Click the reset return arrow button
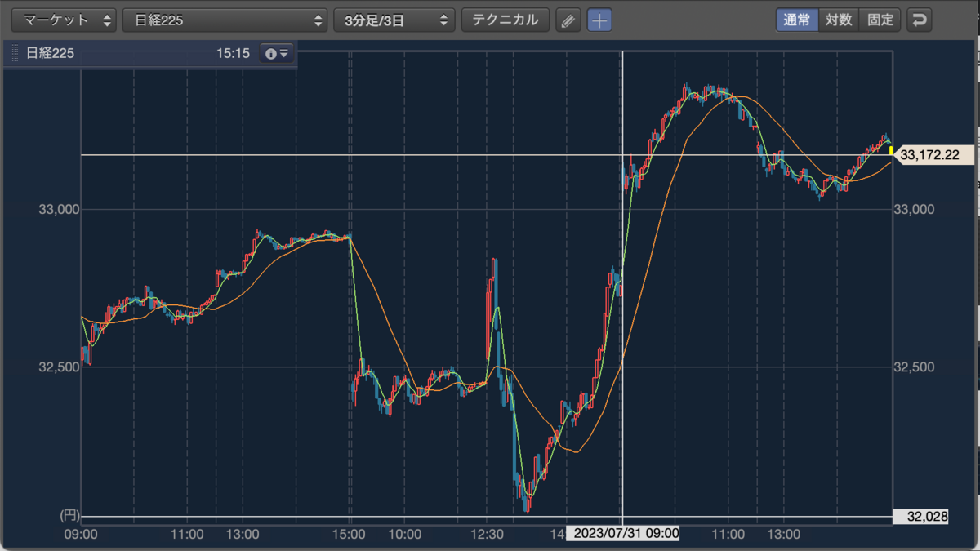This screenshot has height=551, width=980. coord(920,20)
